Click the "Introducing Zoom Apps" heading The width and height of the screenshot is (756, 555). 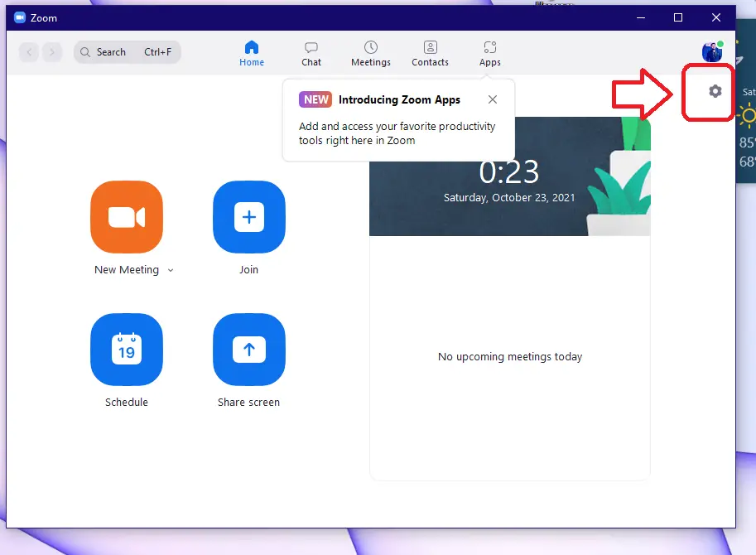(x=399, y=99)
